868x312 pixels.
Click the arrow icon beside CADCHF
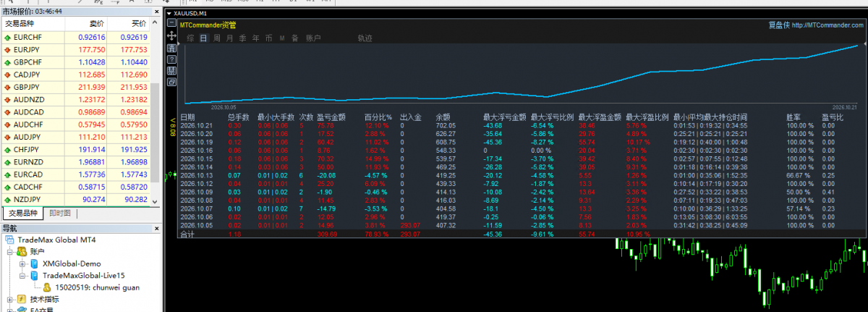pos(7,187)
